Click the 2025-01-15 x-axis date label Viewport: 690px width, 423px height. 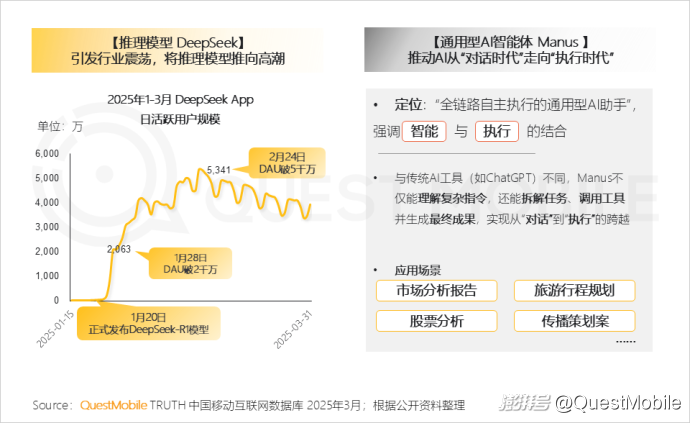point(55,329)
